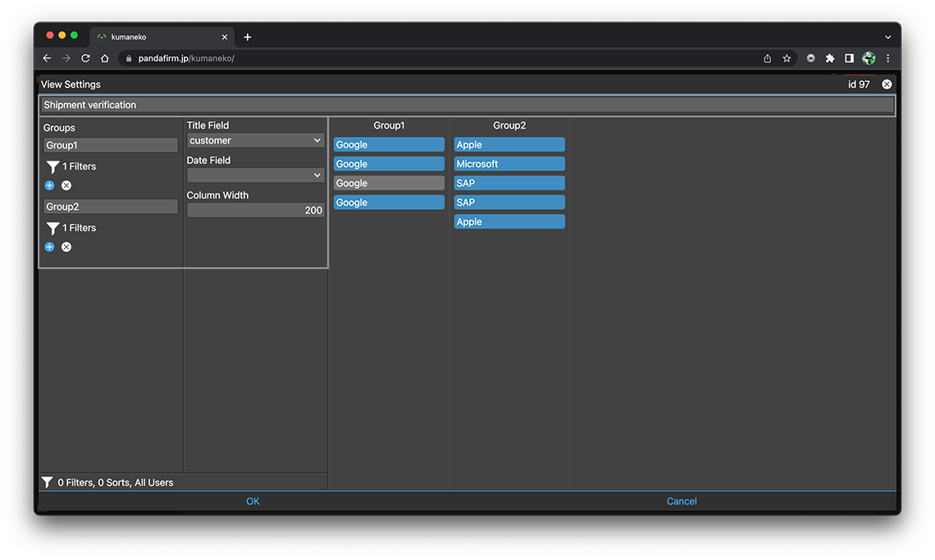This screenshot has height=560, width=935.
Task: Click the remove icon under Group1
Action: point(66,185)
